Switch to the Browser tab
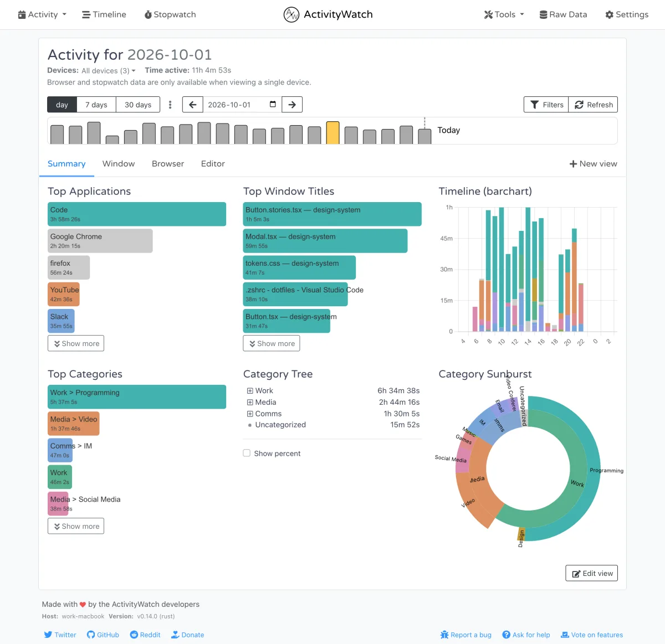 pyautogui.click(x=168, y=164)
